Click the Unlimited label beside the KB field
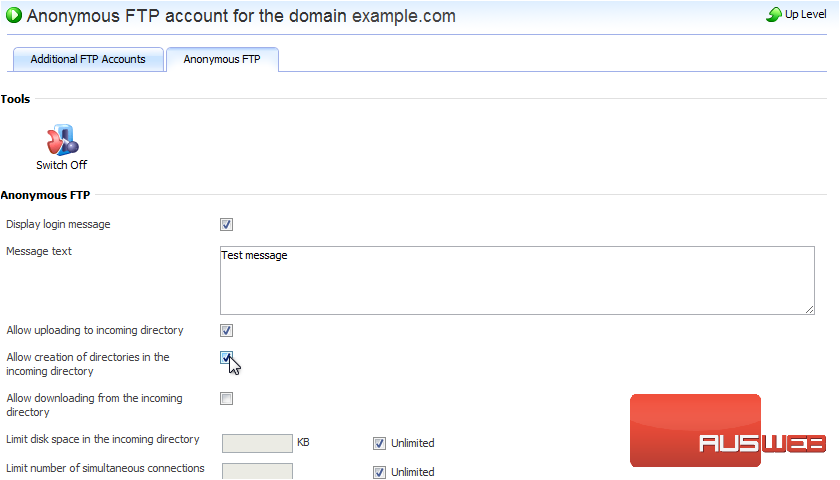 413,443
